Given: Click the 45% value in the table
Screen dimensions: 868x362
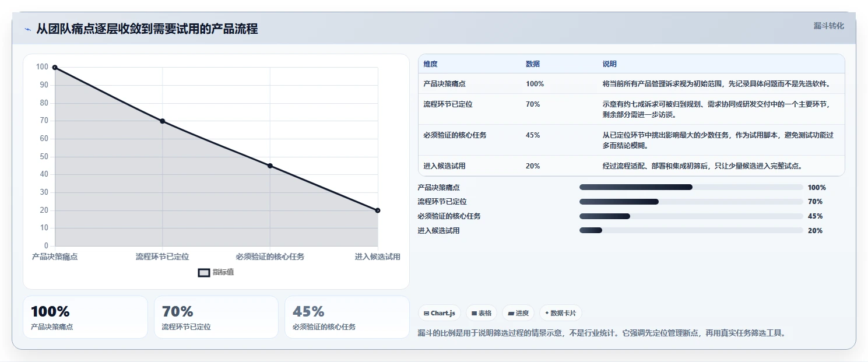Looking at the screenshot, I should [x=533, y=135].
